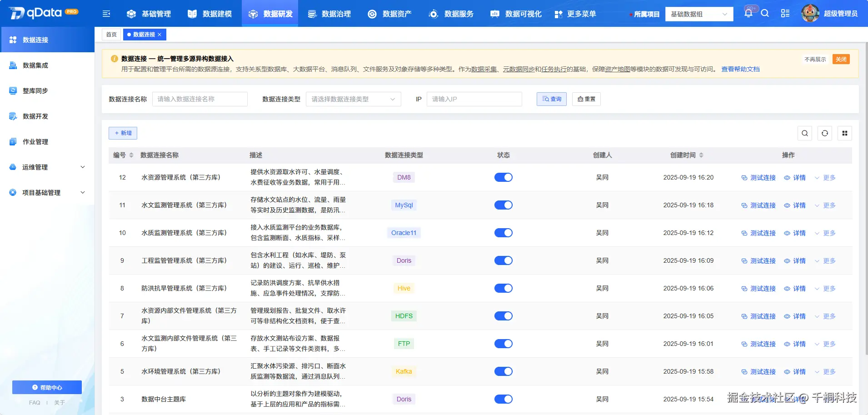The height and width of the screenshot is (415, 868).
Task: Open 更多 menu for 水资源管理系统 row
Action: 825,178
